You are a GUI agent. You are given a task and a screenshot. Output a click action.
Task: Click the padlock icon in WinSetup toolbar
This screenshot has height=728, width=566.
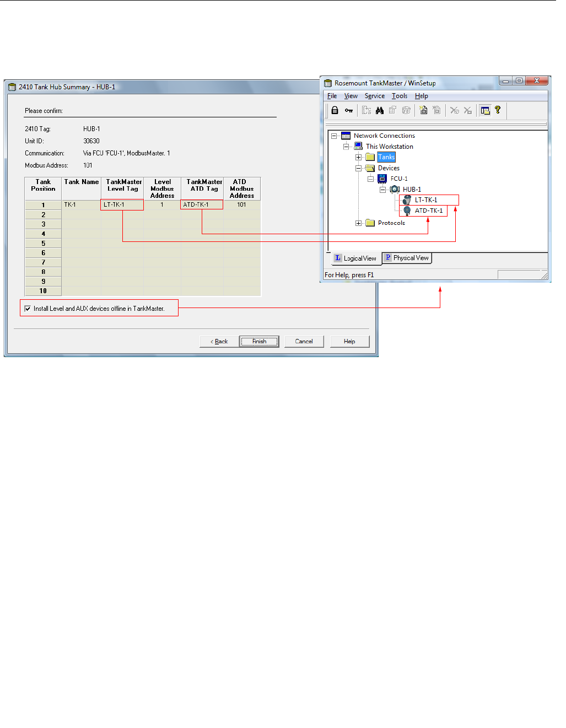point(335,110)
